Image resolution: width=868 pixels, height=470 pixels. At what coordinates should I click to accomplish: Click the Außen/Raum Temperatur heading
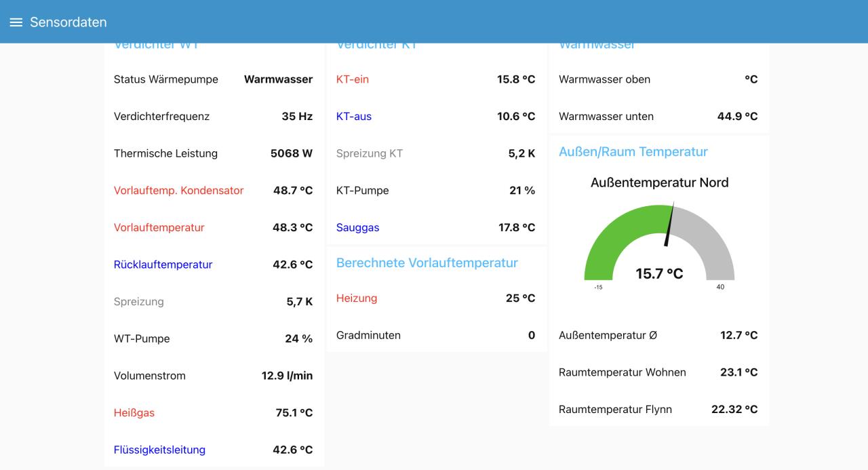coord(633,152)
